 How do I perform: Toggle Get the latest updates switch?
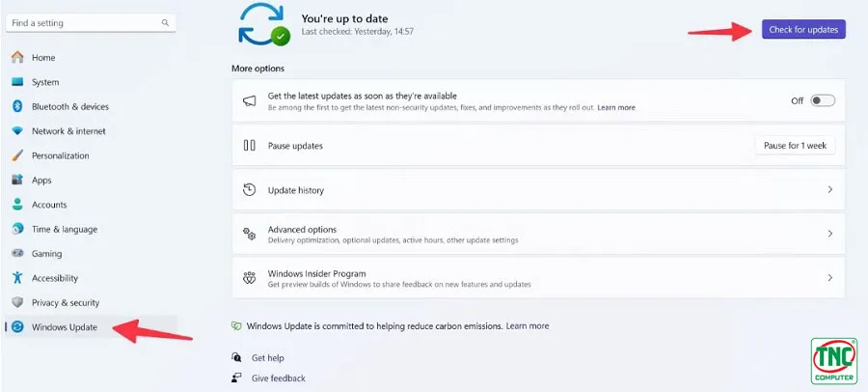point(823,100)
